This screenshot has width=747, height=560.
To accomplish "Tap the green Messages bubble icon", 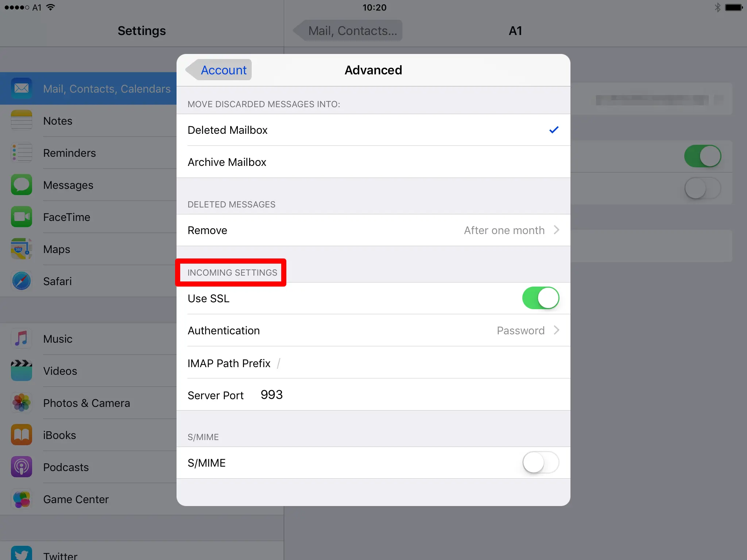I will click(x=22, y=185).
